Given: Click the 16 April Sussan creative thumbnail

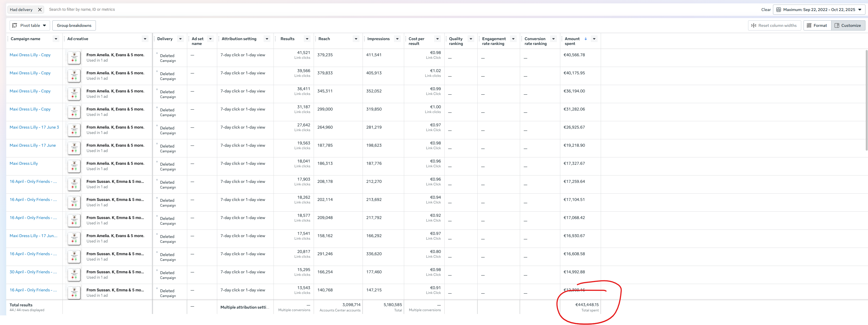Looking at the screenshot, I should 74,184.
